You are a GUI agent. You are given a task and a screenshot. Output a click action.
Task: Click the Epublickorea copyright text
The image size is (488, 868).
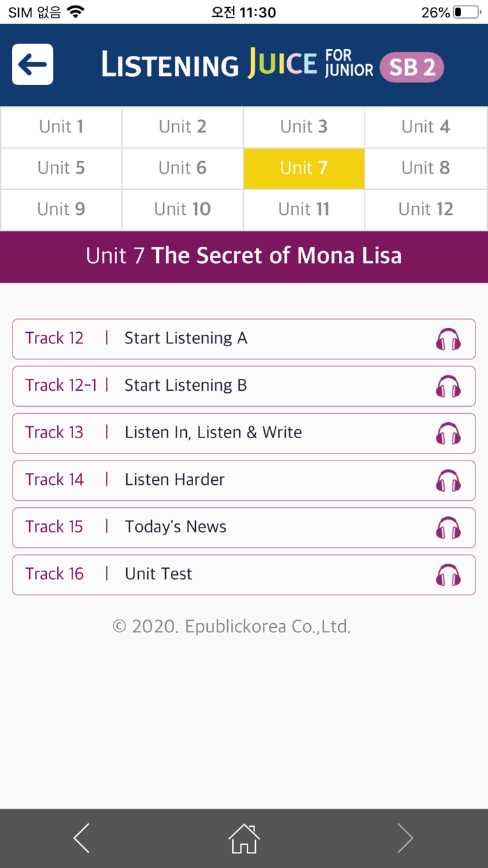[x=243, y=627]
